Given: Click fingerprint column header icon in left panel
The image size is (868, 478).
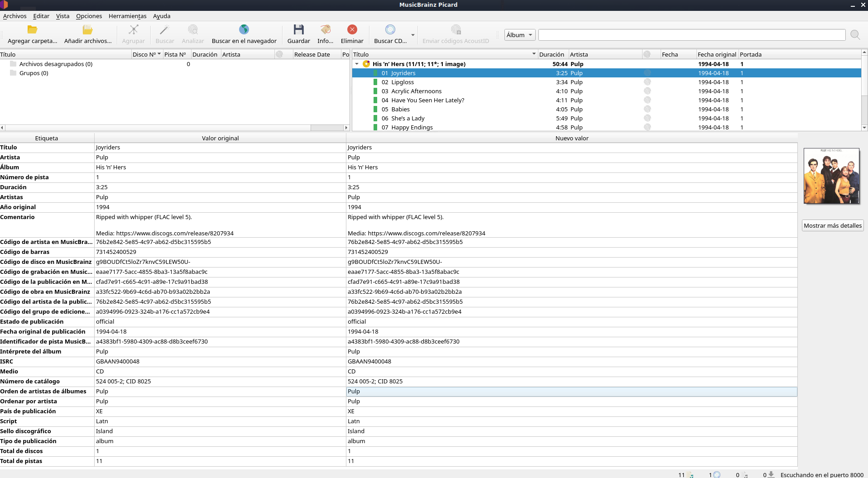Looking at the screenshot, I should pyautogui.click(x=279, y=54).
